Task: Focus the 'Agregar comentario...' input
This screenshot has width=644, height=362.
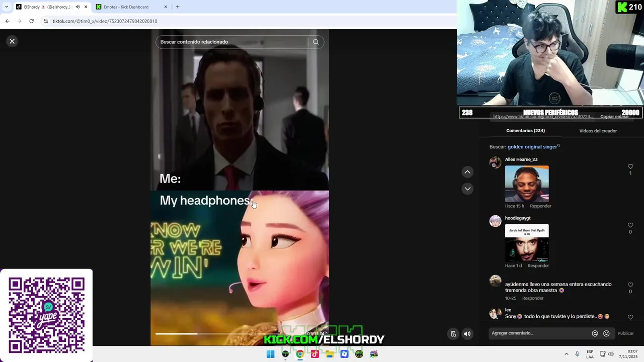Action: (x=539, y=333)
